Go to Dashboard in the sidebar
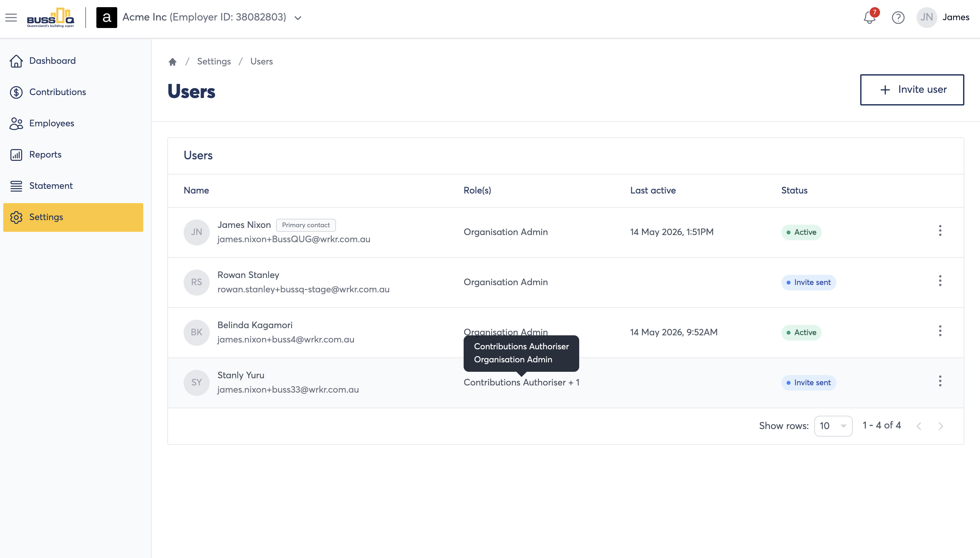This screenshot has height=558, width=980. click(73, 61)
